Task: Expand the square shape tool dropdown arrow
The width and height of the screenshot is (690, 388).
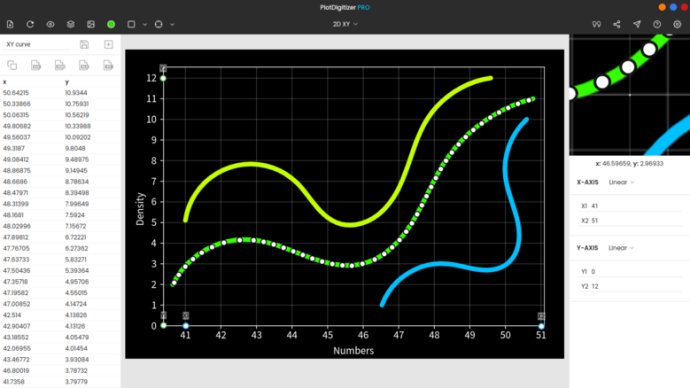Action: pyautogui.click(x=145, y=25)
